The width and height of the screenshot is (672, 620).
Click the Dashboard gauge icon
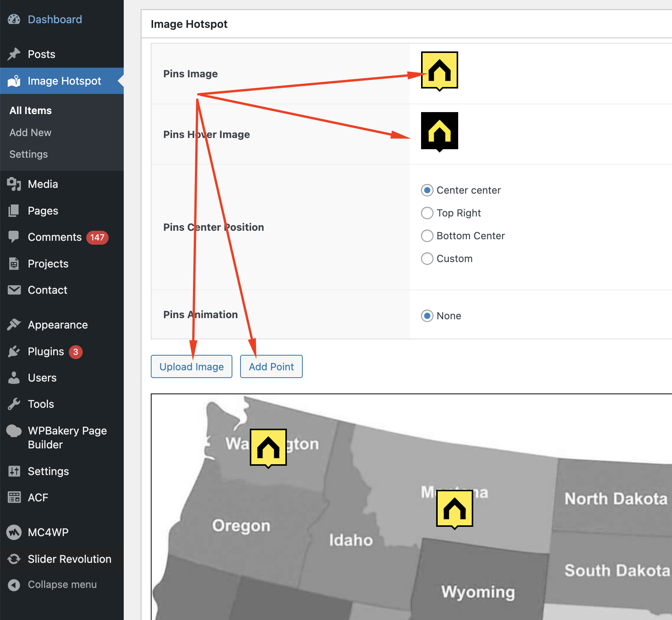[14, 19]
